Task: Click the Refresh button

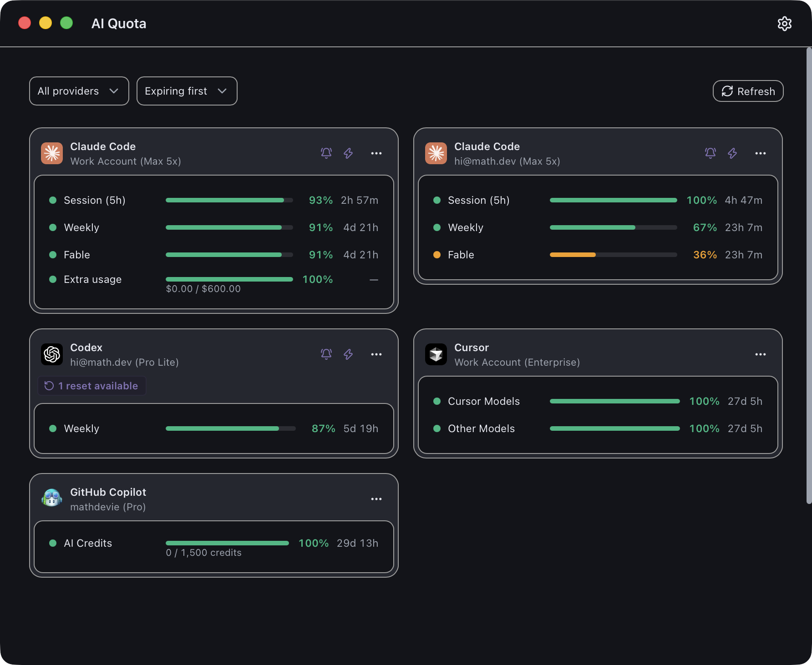Action: click(748, 91)
